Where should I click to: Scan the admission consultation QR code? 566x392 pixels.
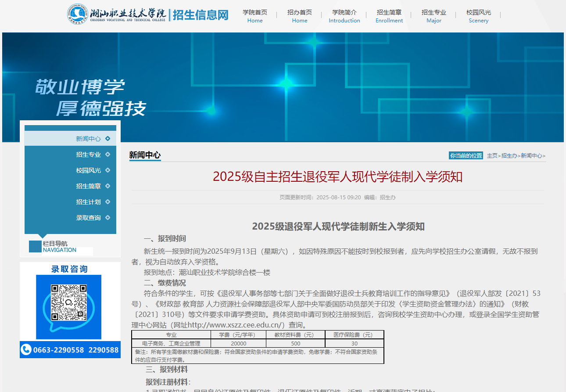tap(68, 302)
